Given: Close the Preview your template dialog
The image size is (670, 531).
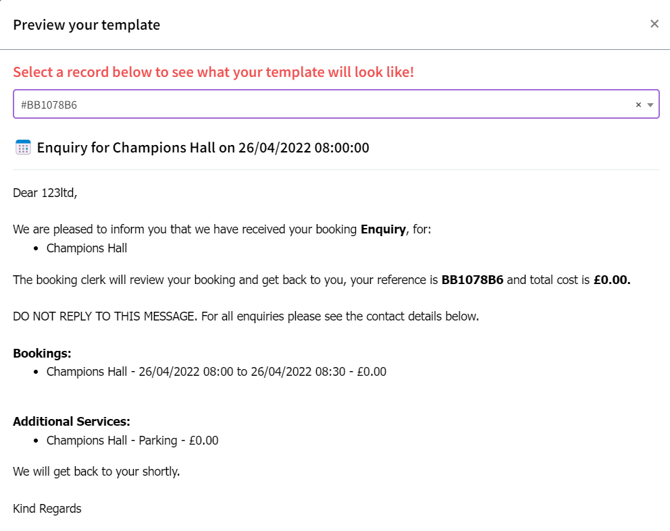Looking at the screenshot, I should [654, 24].
